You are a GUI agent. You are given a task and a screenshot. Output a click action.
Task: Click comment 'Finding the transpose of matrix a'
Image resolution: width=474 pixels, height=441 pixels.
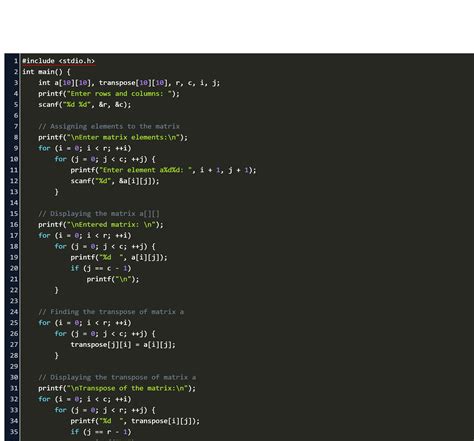point(111,312)
